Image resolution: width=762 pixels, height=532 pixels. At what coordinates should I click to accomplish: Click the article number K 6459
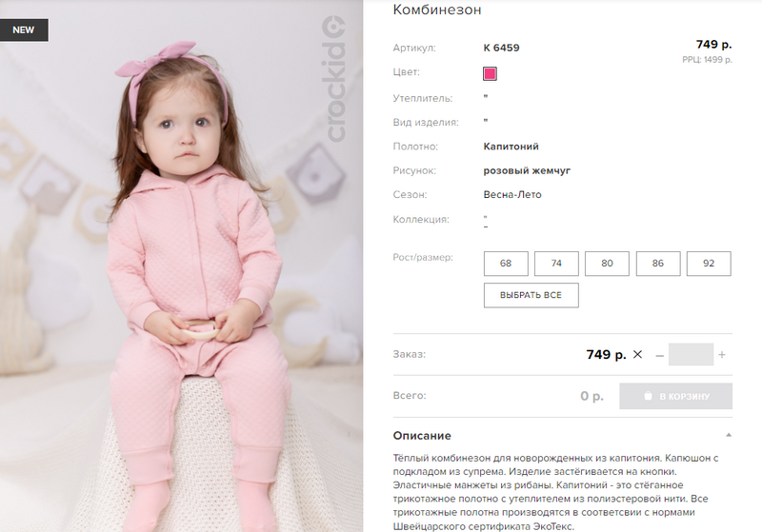(501, 48)
